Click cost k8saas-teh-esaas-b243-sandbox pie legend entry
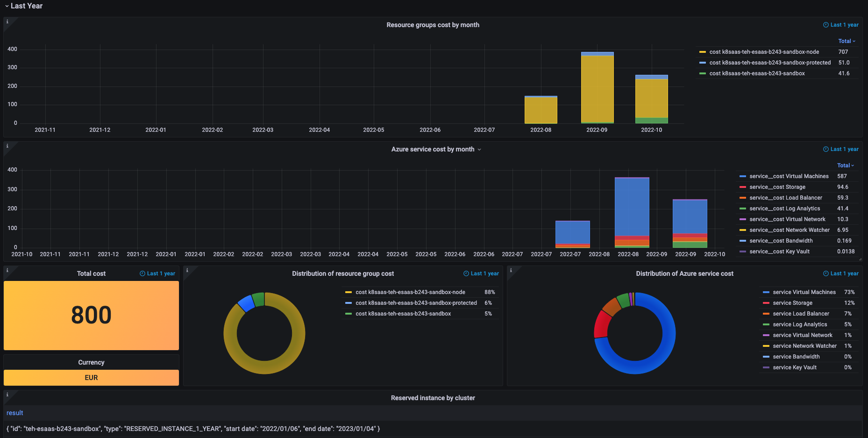 [x=403, y=314]
